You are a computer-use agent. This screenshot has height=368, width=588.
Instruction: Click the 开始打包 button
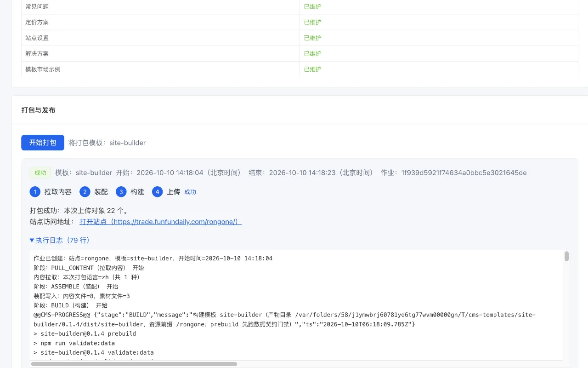43,143
